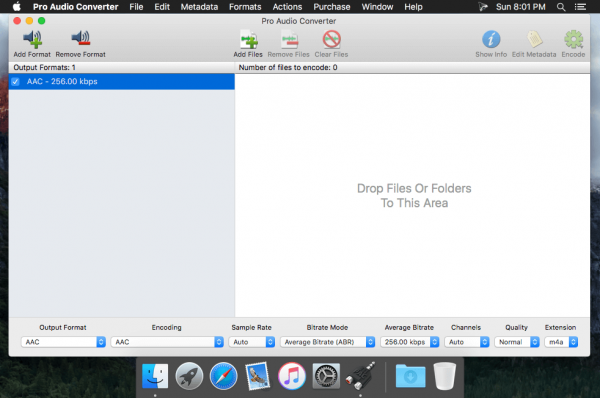Viewport: 600px width, 398px height.
Task: Open the Trash in the dock
Action: [x=445, y=376]
